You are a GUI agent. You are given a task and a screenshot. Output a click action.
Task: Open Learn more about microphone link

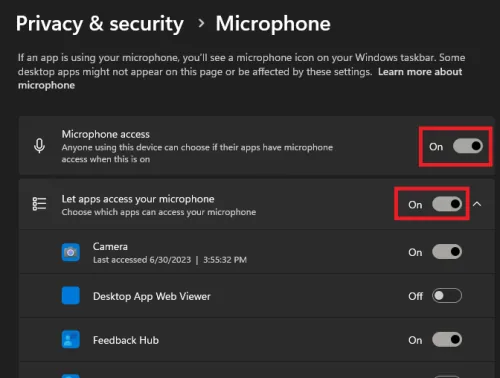(420, 72)
